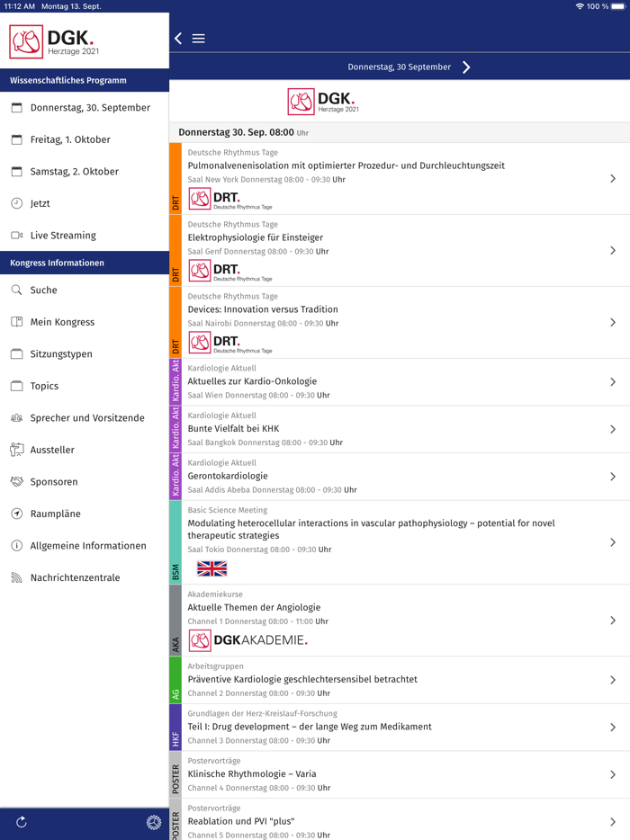Select Freitag, 1. Oktober in the sidebar

point(70,139)
